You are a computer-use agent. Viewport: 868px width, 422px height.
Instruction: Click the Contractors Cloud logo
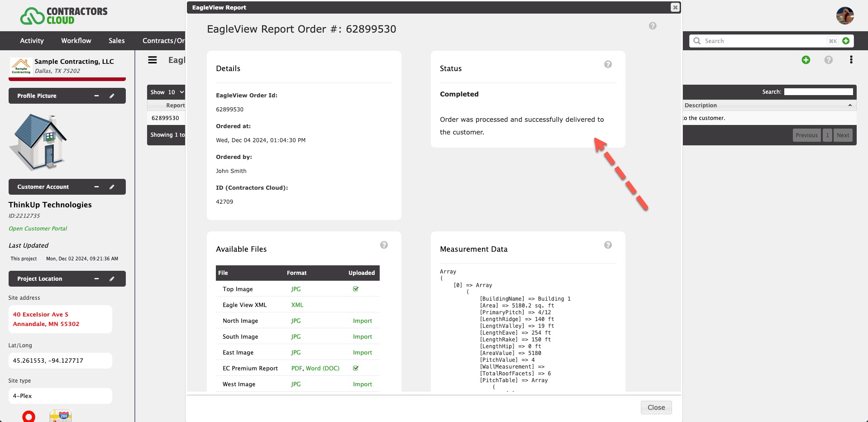pos(64,15)
